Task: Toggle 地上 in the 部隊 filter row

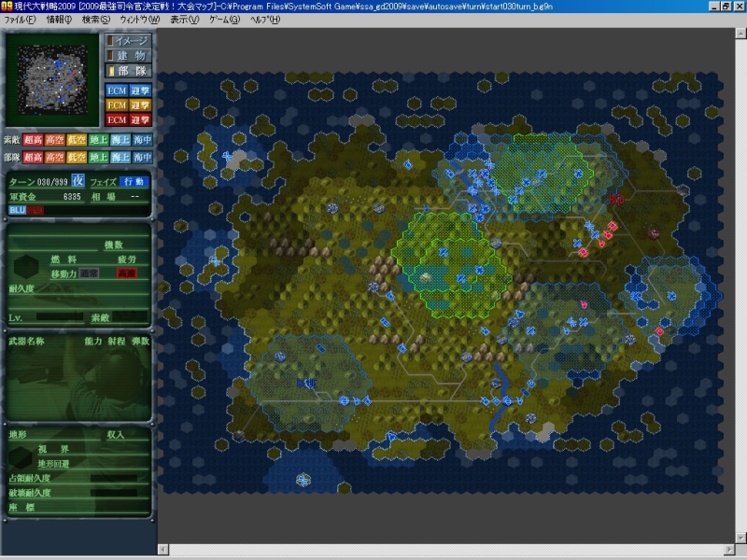Action: 99,157
